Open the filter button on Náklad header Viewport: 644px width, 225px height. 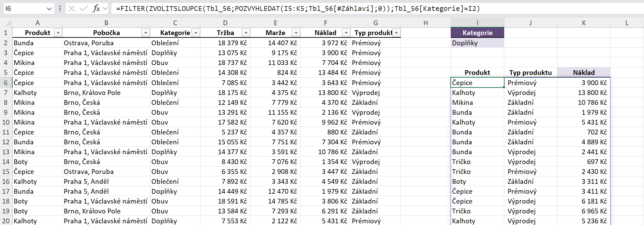(x=346, y=33)
